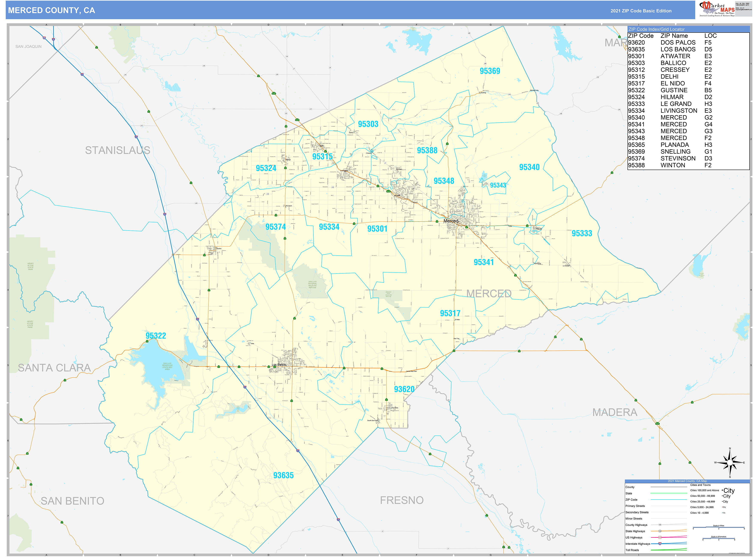Click the 95348 ZIP label on the map
The height and width of the screenshot is (557, 756).
(x=444, y=181)
